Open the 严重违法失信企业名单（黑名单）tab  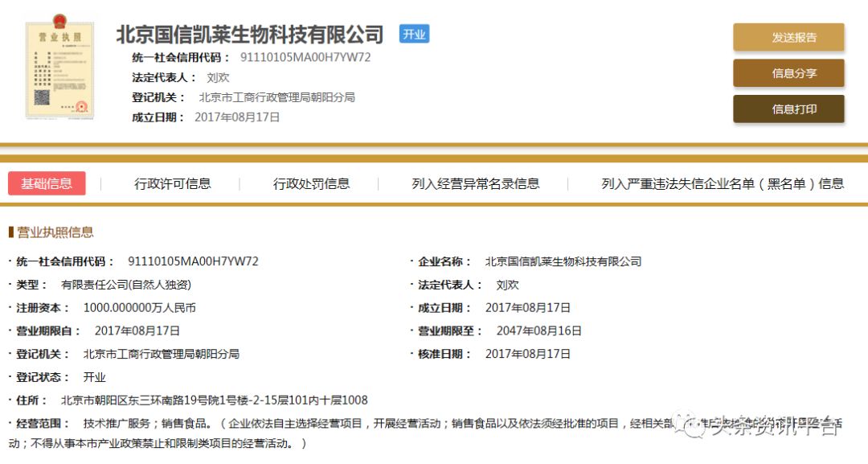(x=722, y=183)
